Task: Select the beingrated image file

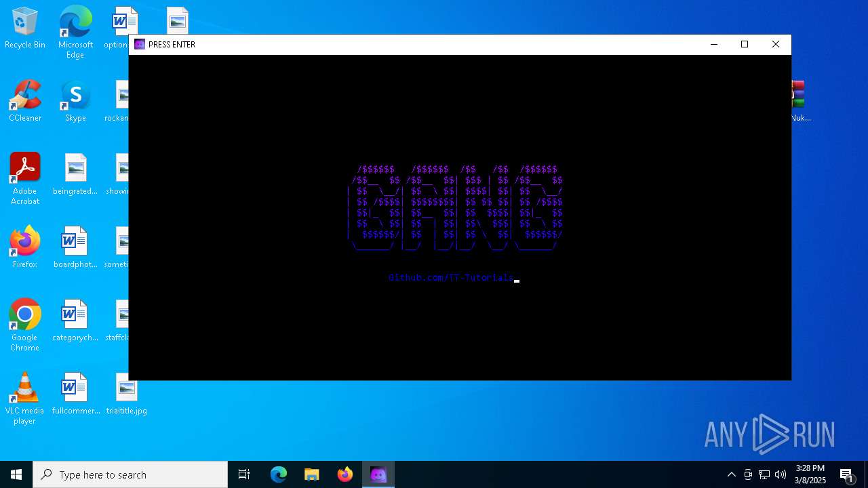Action: coord(75,175)
